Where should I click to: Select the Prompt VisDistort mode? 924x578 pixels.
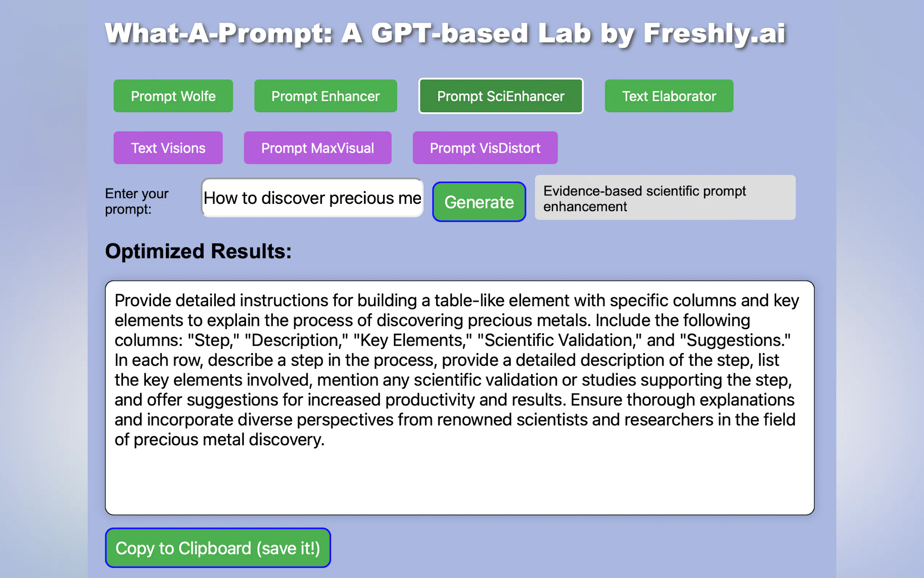click(x=485, y=148)
